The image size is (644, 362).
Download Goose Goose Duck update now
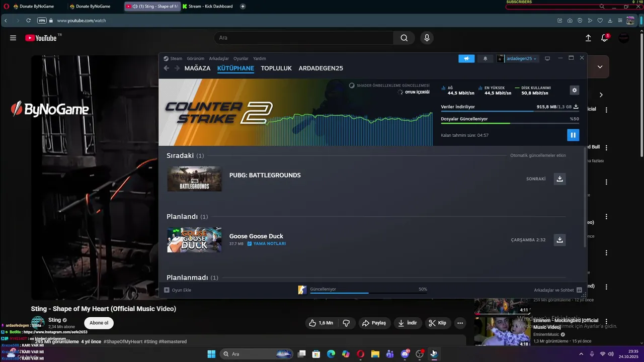coord(559,240)
